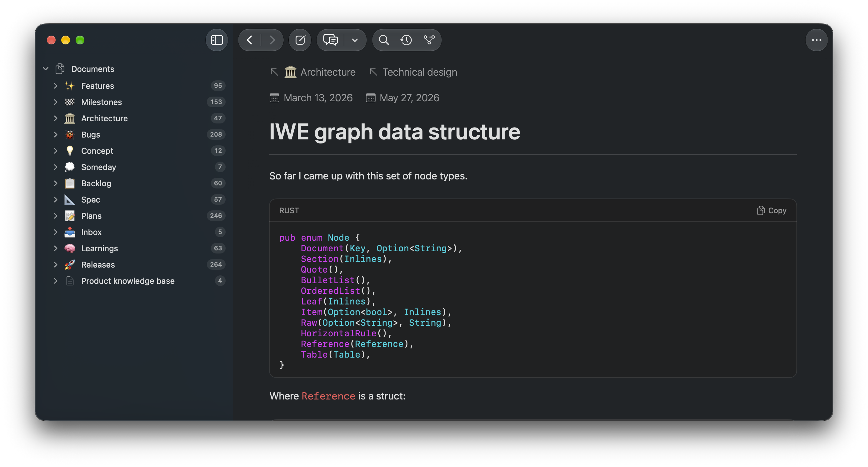Viewport: 868px width, 467px height.
Task: Open the Plans folder label
Action: pos(91,215)
